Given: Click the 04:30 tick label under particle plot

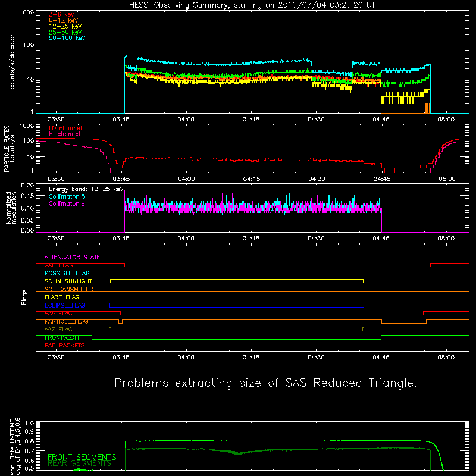Looking at the screenshot, I should point(317,179).
